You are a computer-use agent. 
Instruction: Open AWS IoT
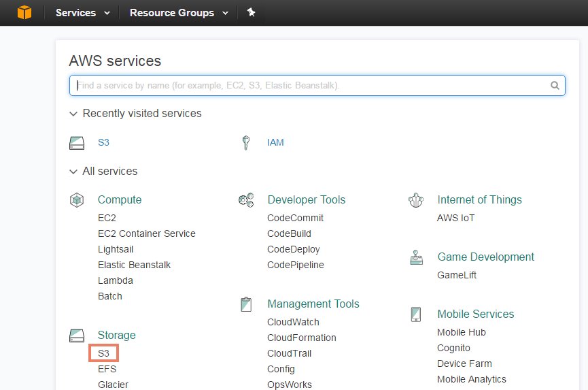pos(455,218)
